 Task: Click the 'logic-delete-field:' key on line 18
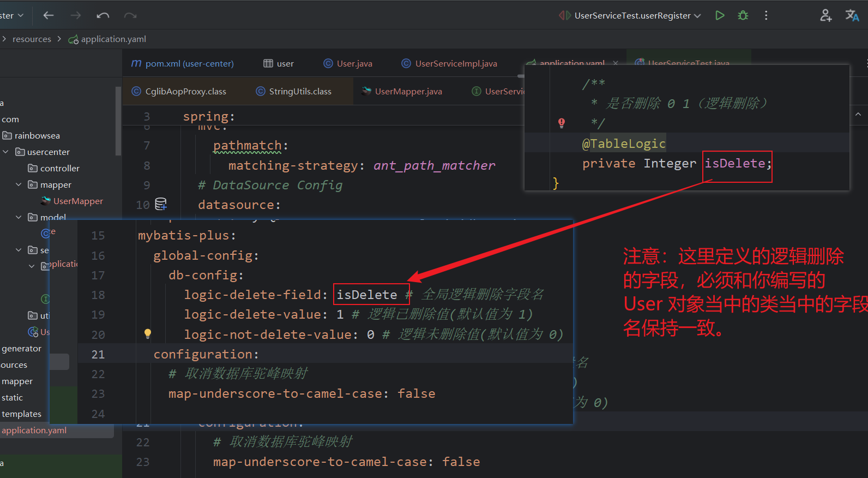(x=256, y=295)
